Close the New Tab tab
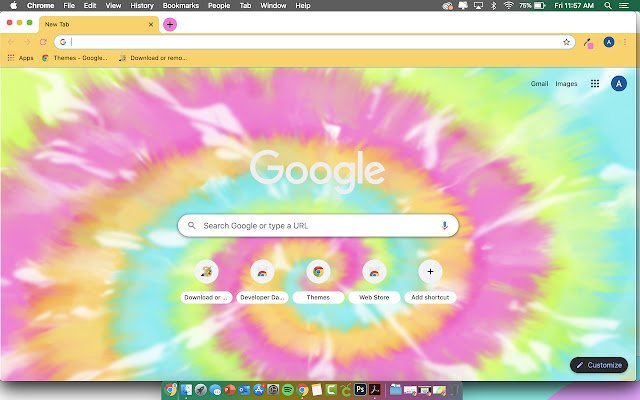The image size is (640, 400). click(x=151, y=24)
